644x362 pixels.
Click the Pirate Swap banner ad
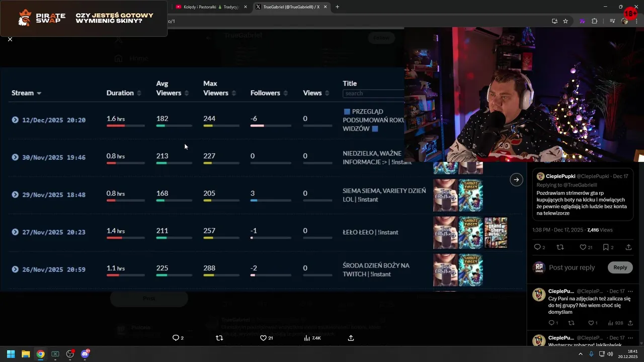click(84, 19)
